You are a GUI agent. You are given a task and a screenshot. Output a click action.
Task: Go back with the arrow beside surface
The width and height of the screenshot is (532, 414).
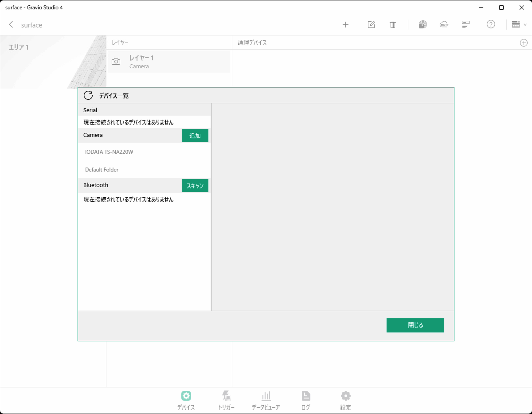click(x=11, y=25)
